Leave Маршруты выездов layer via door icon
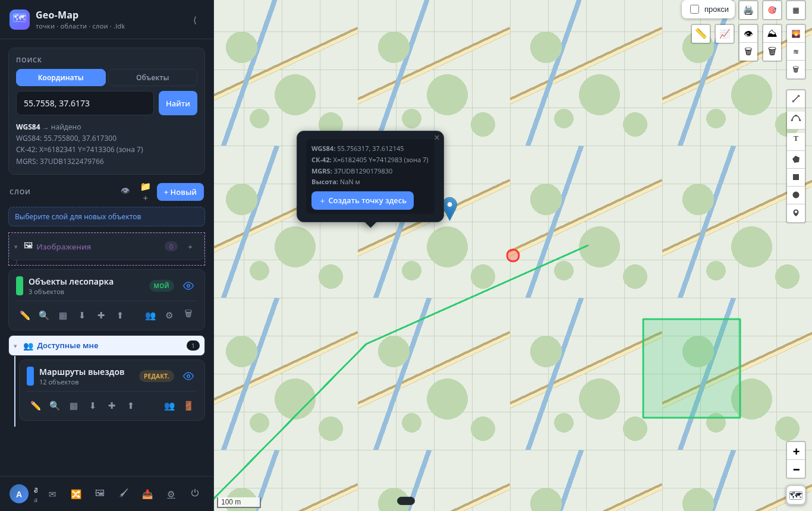 [x=188, y=406]
